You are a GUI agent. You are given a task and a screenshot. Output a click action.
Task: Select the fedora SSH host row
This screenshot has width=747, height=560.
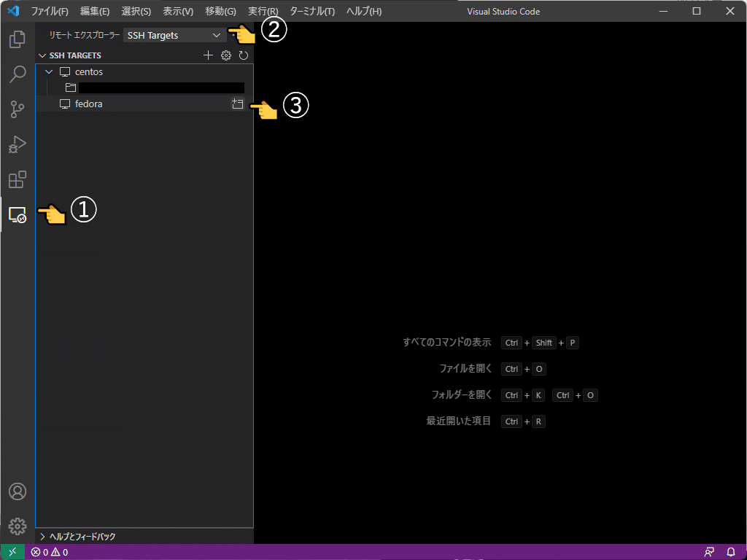(x=144, y=104)
